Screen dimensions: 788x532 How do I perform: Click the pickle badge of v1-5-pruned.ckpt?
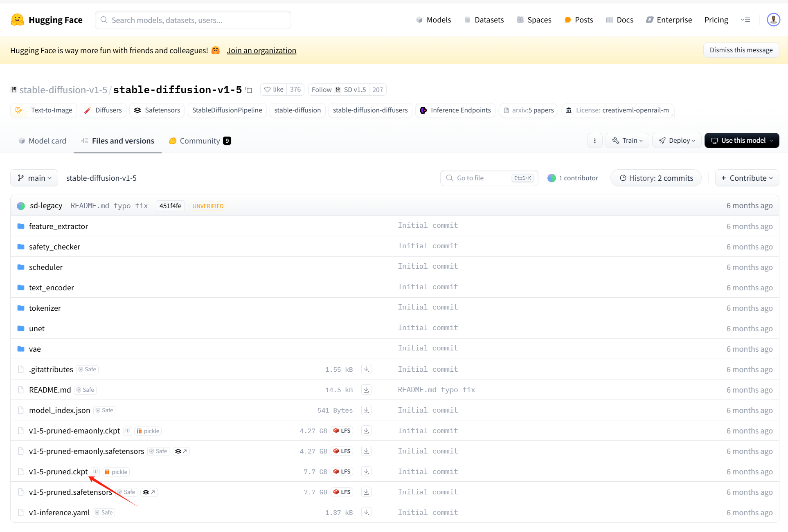116,472
